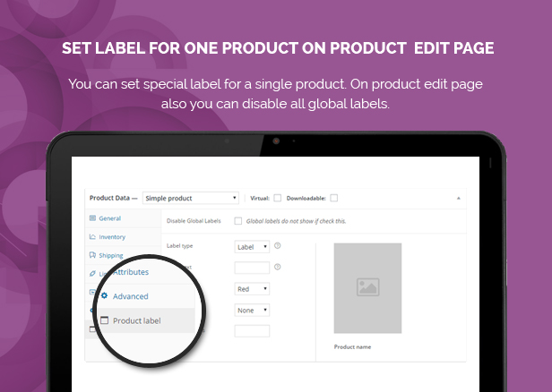
Task: Enable the Downloadable checkbox
Action: (x=334, y=198)
